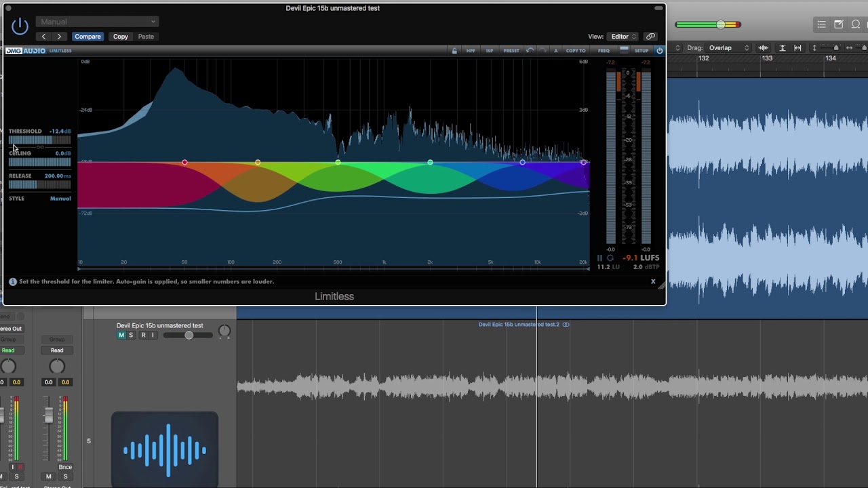Click the waveform zoom icon
Viewport: 868px width, 488px height.
point(763,47)
